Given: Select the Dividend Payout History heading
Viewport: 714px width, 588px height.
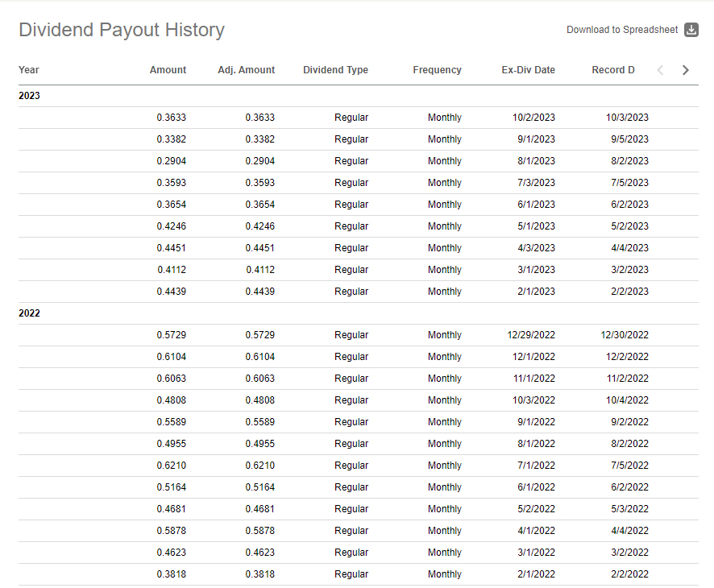Looking at the screenshot, I should pyautogui.click(x=122, y=30).
